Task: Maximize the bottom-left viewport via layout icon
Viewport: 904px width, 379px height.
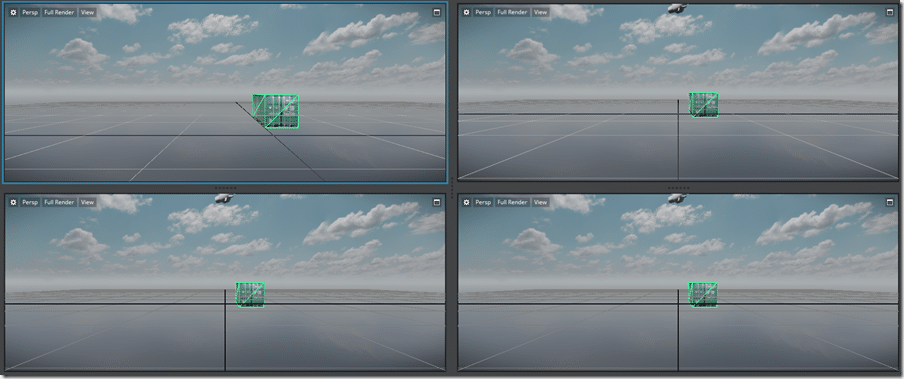Action: 436,202
